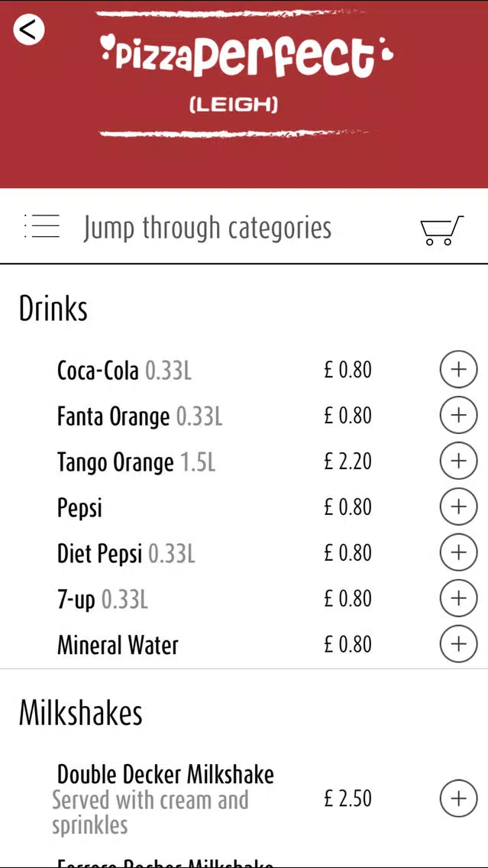Add Fanta Orange 0.33L to basket
Viewport: 488px width, 868px height.
click(458, 415)
